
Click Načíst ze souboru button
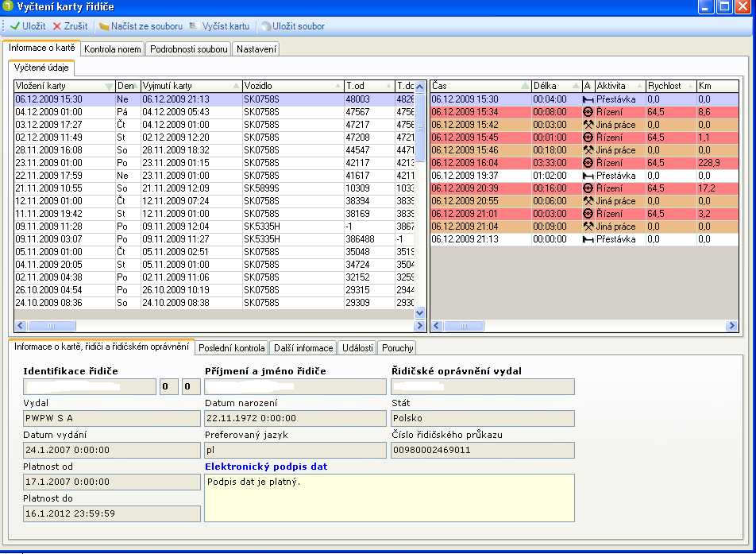click(x=141, y=26)
